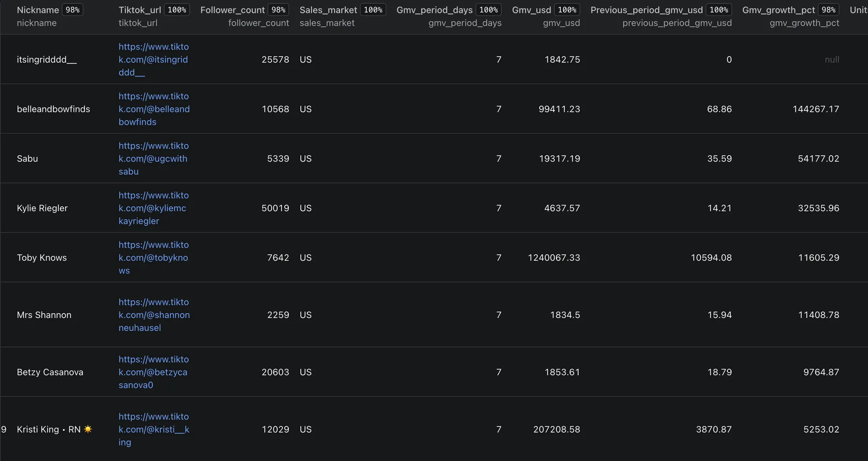Click the Gmv_usd column header
This screenshot has height=461, width=868.
coord(531,10)
